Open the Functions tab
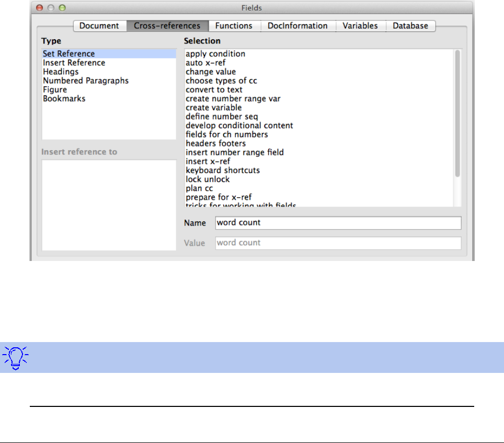 click(234, 26)
